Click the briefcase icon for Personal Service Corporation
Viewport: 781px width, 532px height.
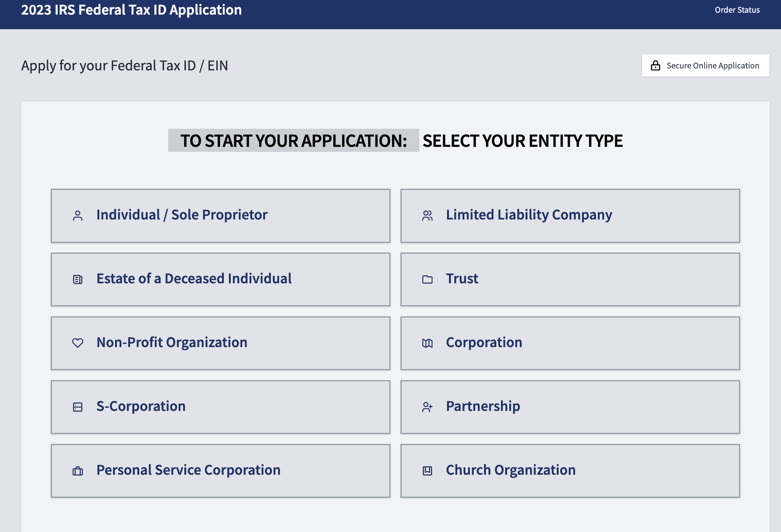click(x=78, y=471)
